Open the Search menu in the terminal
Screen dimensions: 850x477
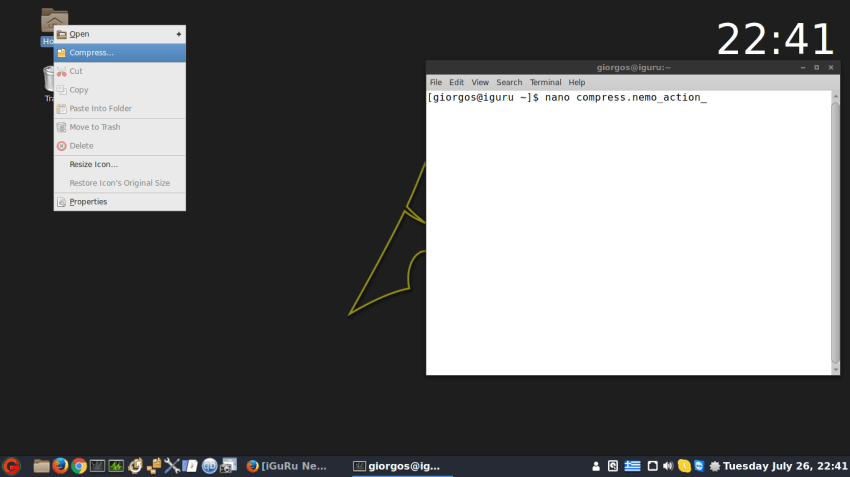(509, 82)
